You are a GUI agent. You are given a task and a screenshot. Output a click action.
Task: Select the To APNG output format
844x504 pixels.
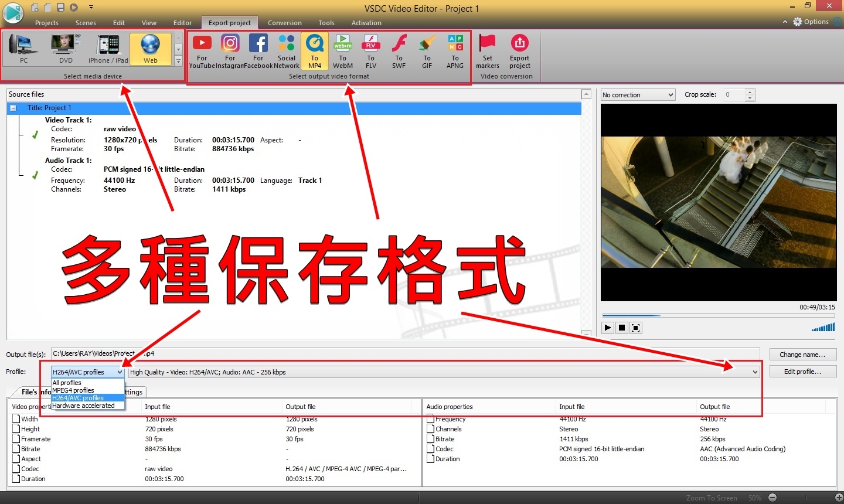455,51
